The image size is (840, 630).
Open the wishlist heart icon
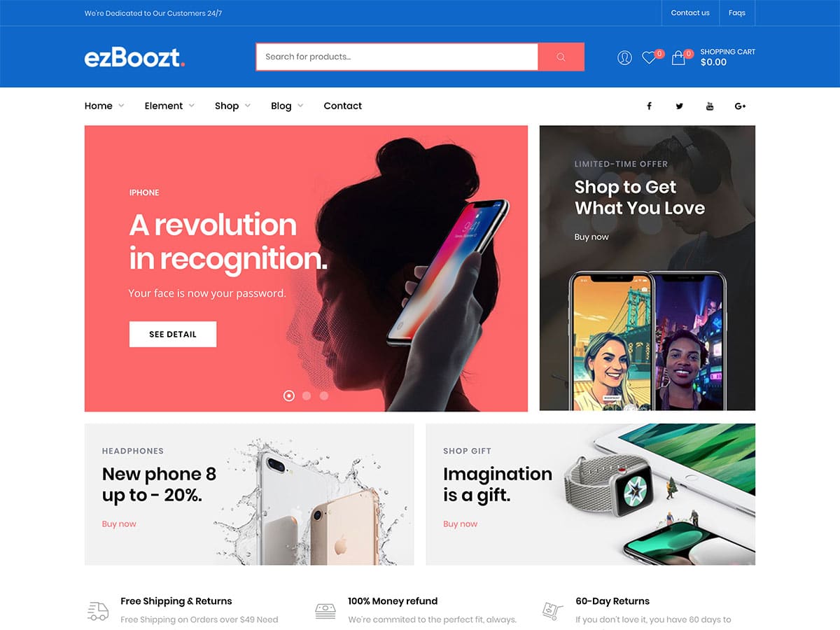point(650,57)
